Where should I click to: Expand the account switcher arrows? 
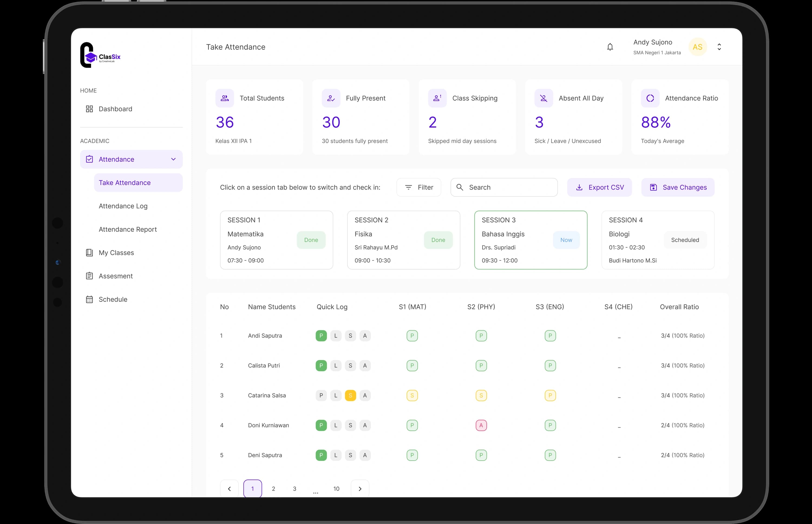pyautogui.click(x=719, y=47)
